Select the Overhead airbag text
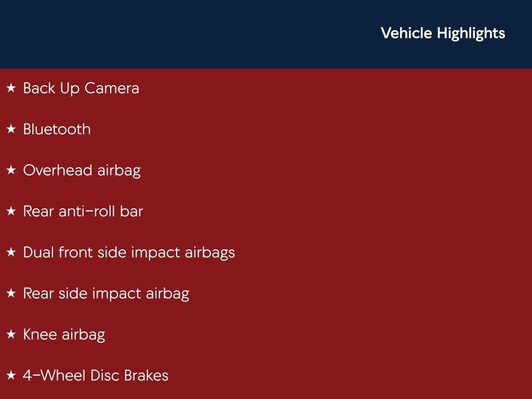Viewport: 532px width, 399px height. click(x=82, y=170)
